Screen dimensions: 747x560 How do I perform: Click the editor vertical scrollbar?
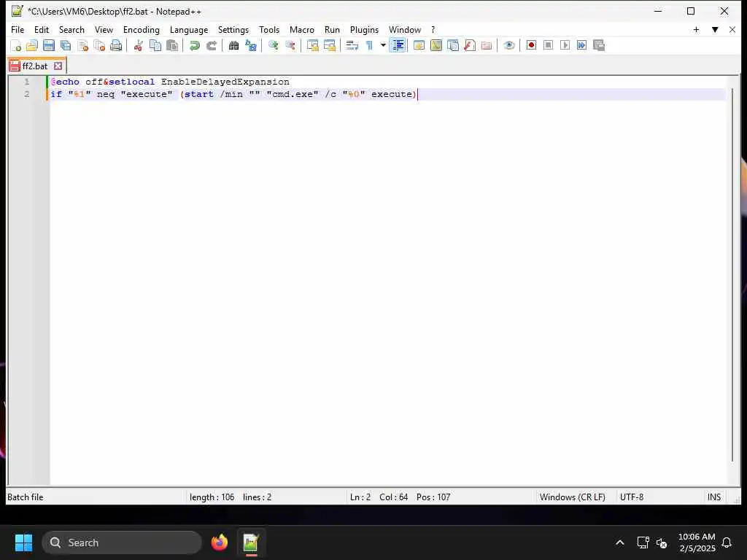(x=732, y=274)
